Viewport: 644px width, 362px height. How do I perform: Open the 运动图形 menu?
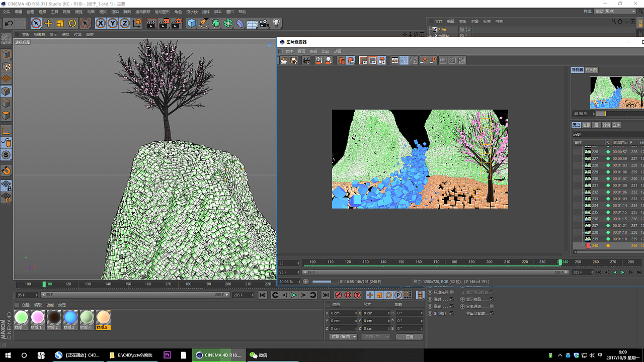click(x=162, y=12)
